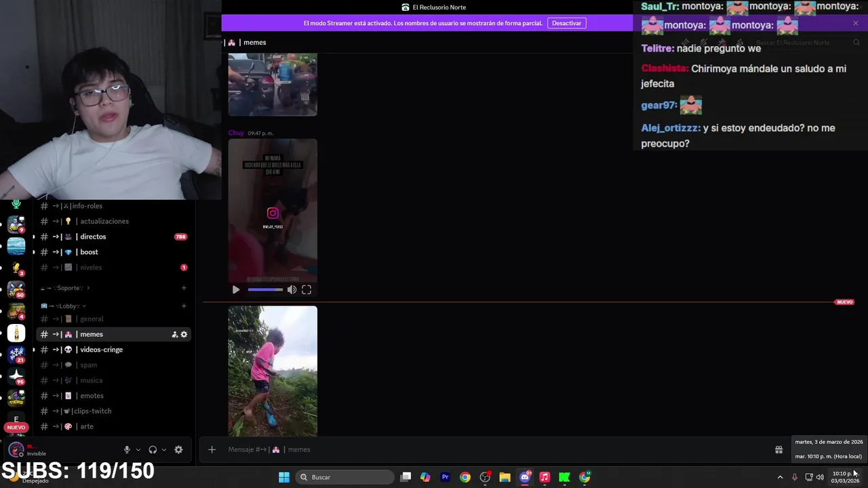The width and height of the screenshot is (868, 488).
Task: Open the blue ocean image server
Action: coord(16,246)
